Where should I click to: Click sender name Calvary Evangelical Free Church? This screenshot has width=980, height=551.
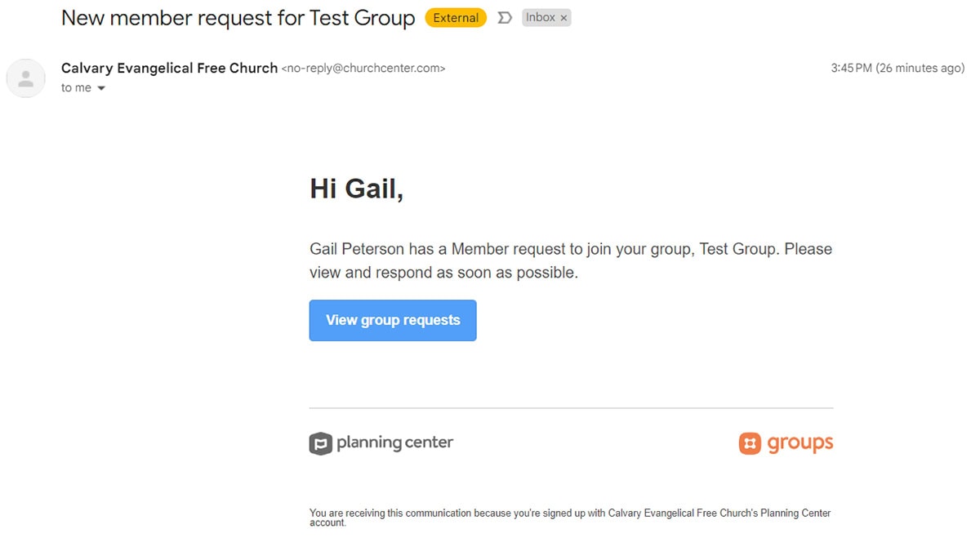point(169,69)
